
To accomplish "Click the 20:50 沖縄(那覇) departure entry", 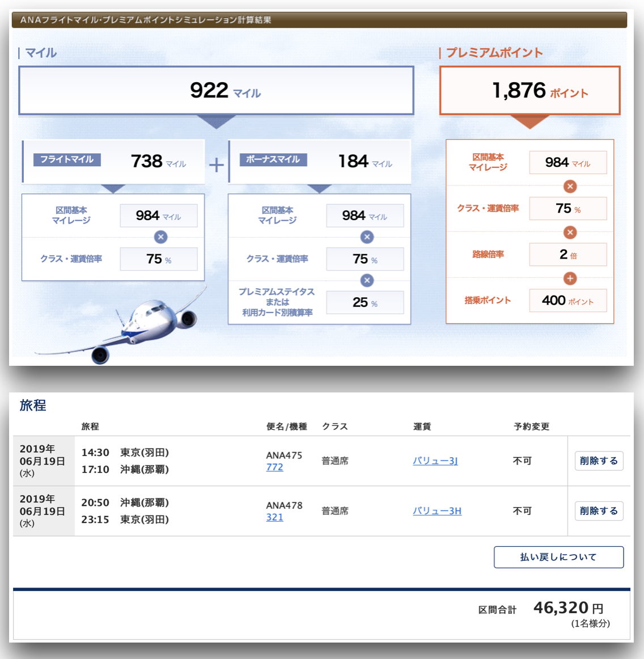I will coord(125,502).
